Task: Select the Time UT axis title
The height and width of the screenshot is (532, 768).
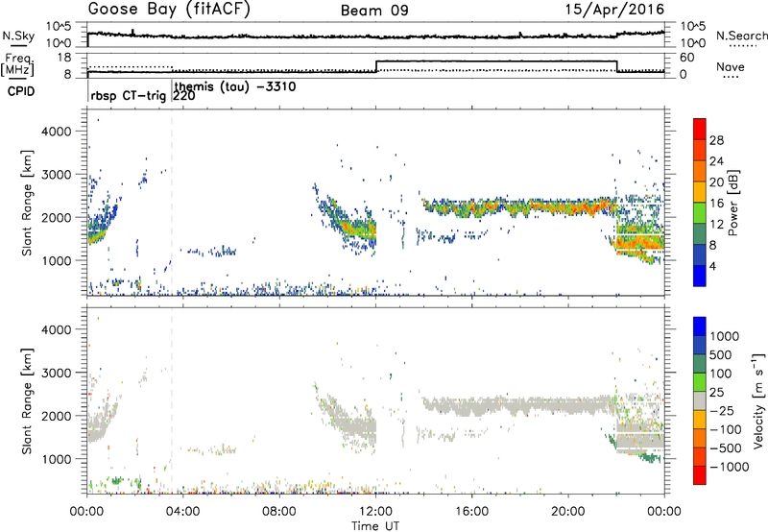Action: click(x=375, y=526)
